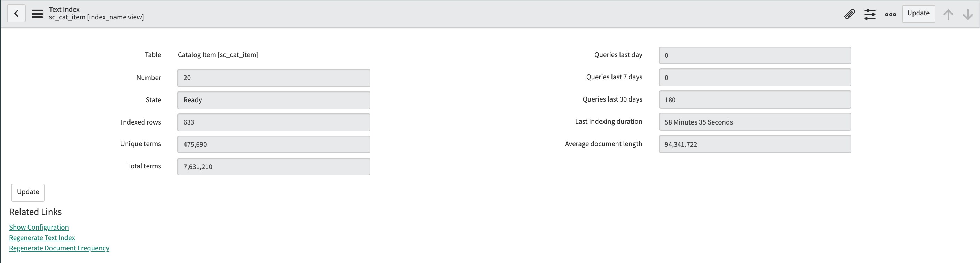The image size is (980, 263).
Task: Open the attachments paperclip icon
Action: click(x=849, y=14)
